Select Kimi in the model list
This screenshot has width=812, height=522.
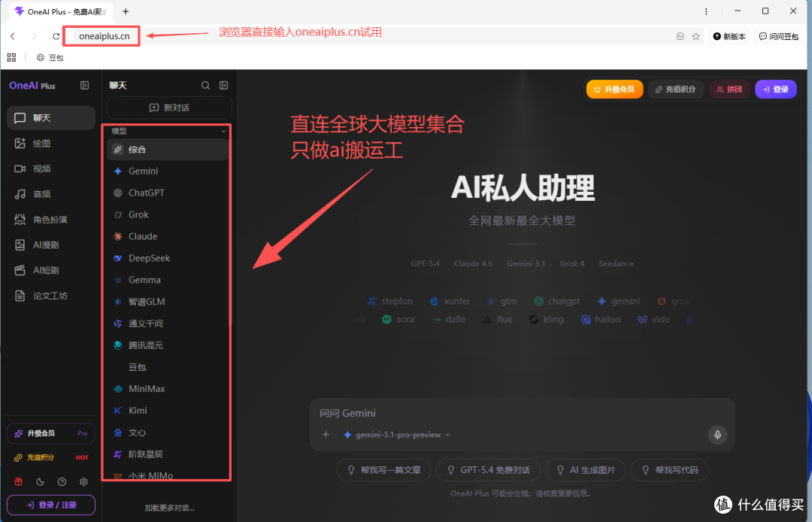point(168,410)
